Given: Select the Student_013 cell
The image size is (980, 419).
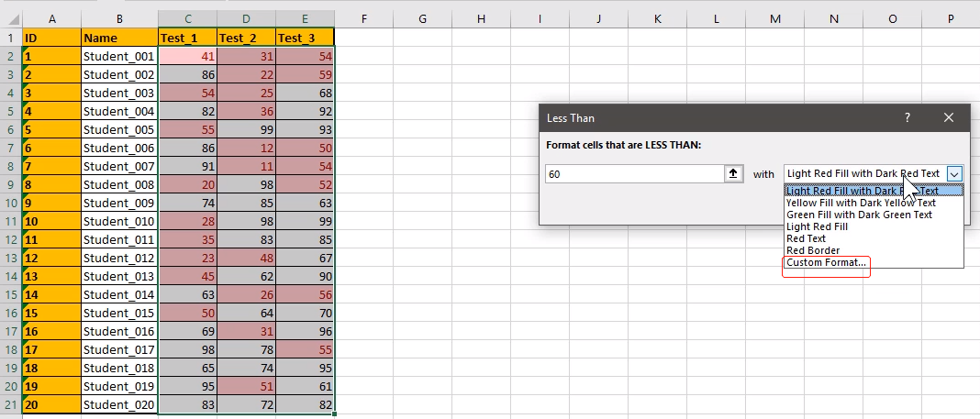Looking at the screenshot, I should (x=119, y=277).
